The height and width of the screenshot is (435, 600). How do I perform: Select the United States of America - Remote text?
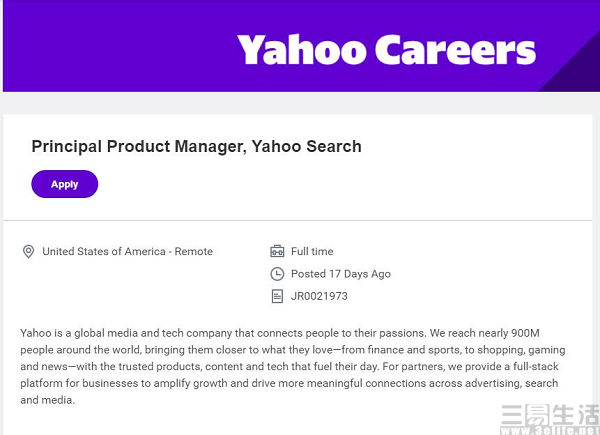(127, 251)
